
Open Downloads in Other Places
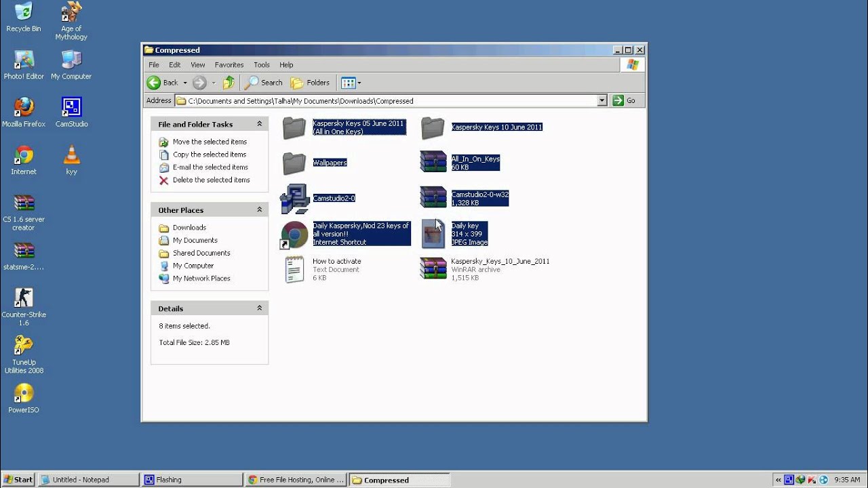189,228
